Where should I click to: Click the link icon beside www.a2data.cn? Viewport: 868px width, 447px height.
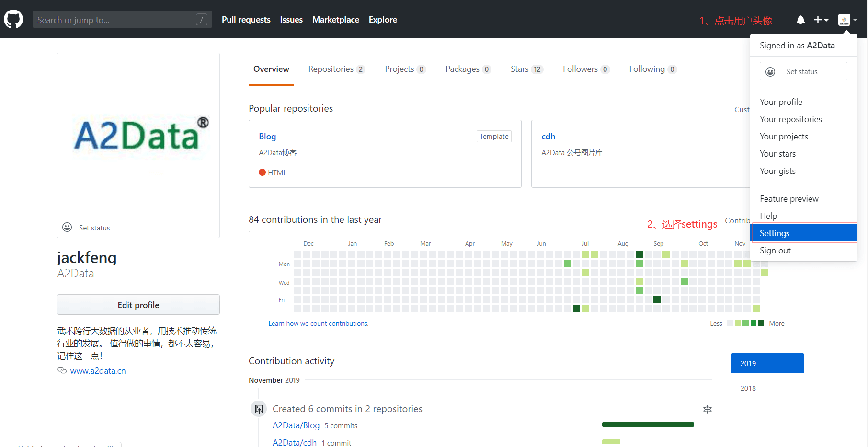62,370
